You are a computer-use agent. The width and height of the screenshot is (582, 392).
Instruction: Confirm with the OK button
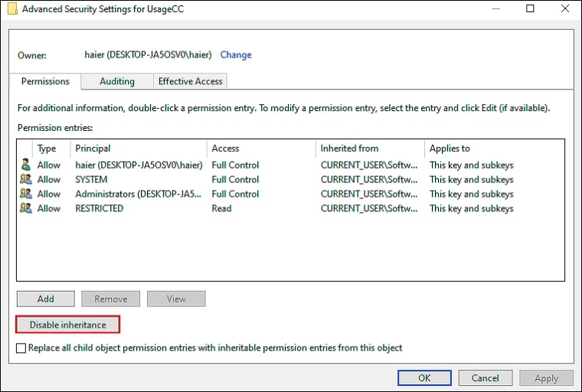tap(424, 378)
